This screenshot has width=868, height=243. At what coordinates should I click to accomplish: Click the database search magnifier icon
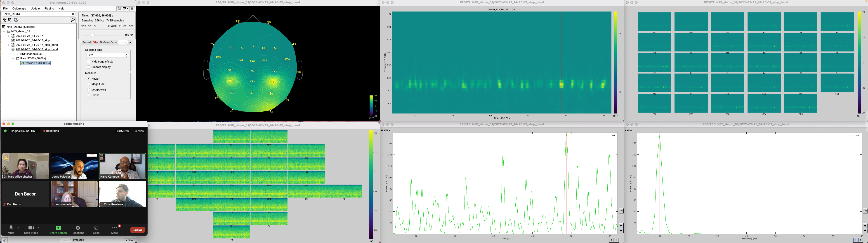pyautogui.click(x=72, y=20)
